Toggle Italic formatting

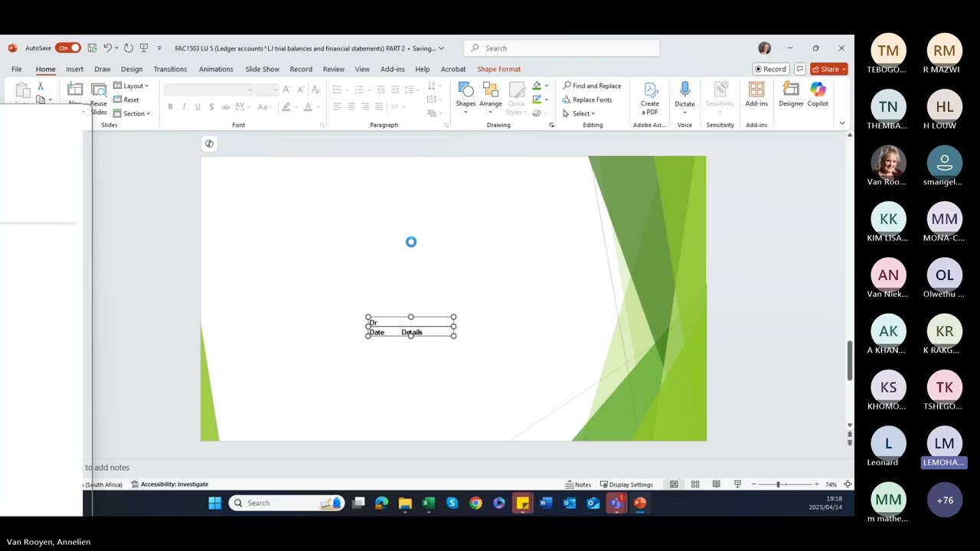184,106
